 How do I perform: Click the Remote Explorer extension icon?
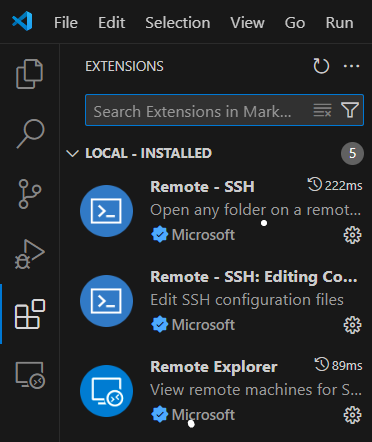coord(106,391)
